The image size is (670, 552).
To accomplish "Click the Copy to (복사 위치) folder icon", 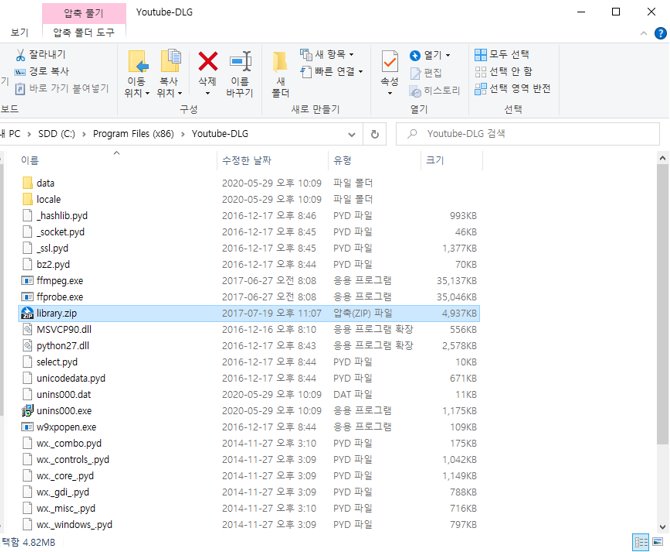I will point(170,61).
